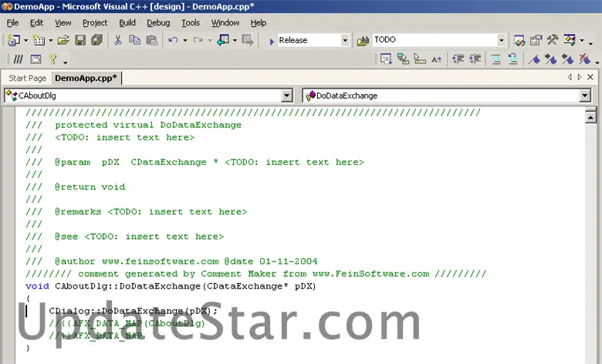Save the file with the floppy icon
This screenshot has height=364, width=602.
[80, 40]
